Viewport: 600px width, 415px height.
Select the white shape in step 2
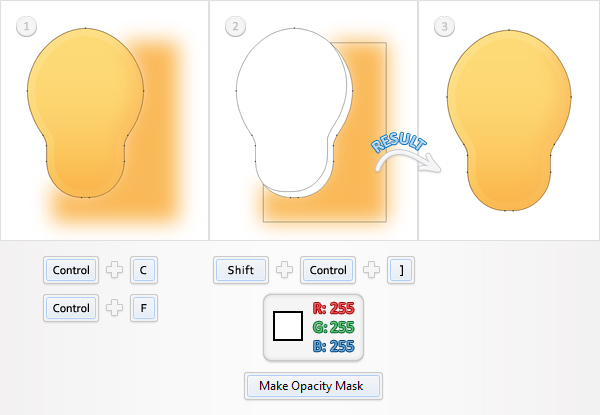click(291, 107)
